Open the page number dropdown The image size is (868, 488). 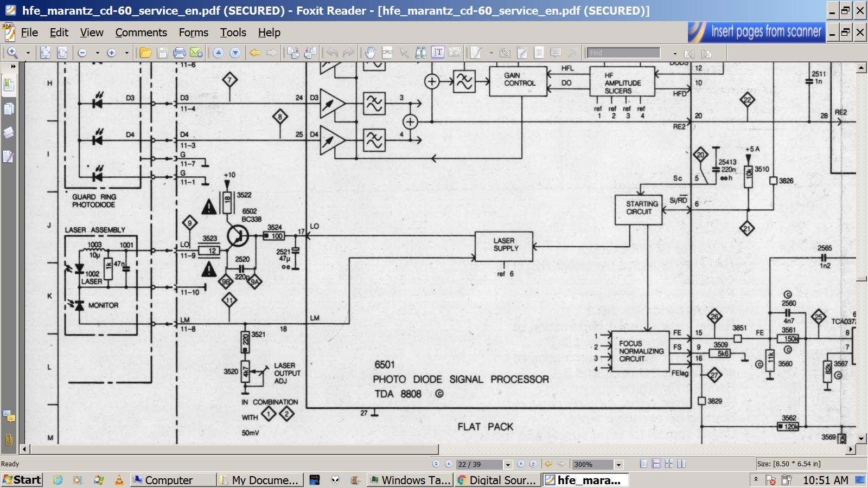coord(508,465)
